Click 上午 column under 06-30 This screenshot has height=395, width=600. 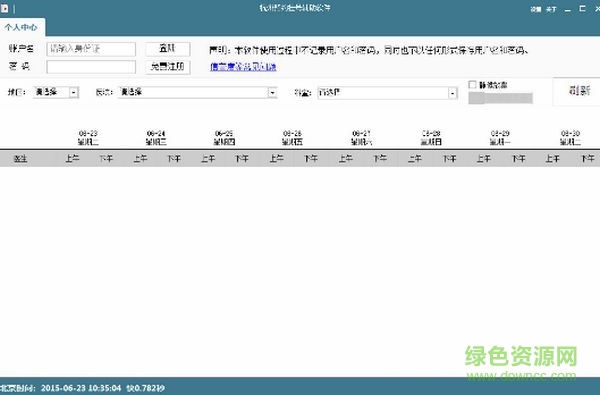(x=553, y=158)
